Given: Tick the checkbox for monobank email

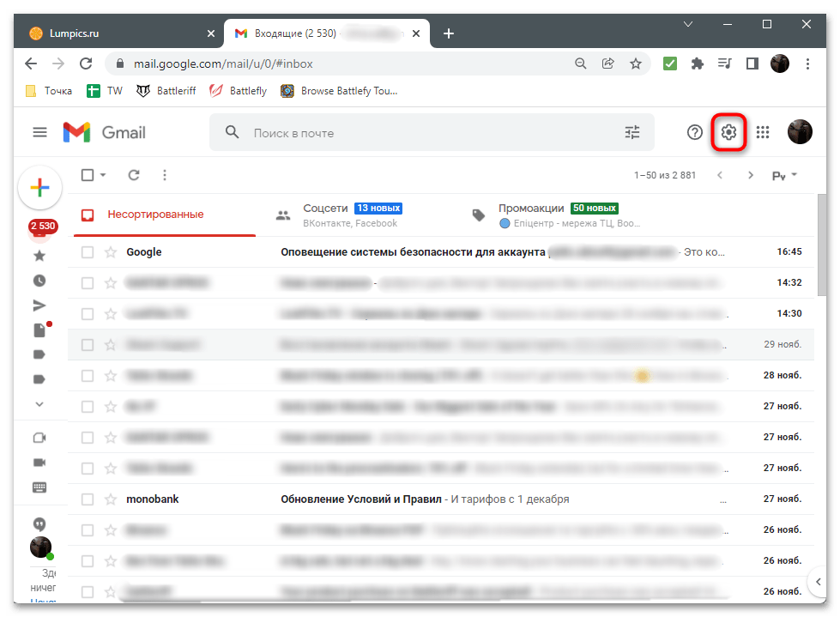Looking at the screenshot, I should [88, 499].
